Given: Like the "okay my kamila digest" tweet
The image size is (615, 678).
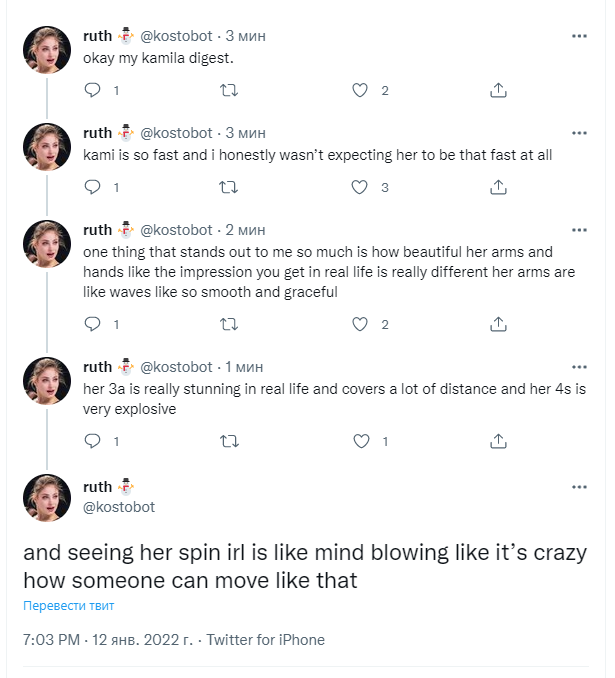Looking at the screenshot, I should (x=362, y=90).
